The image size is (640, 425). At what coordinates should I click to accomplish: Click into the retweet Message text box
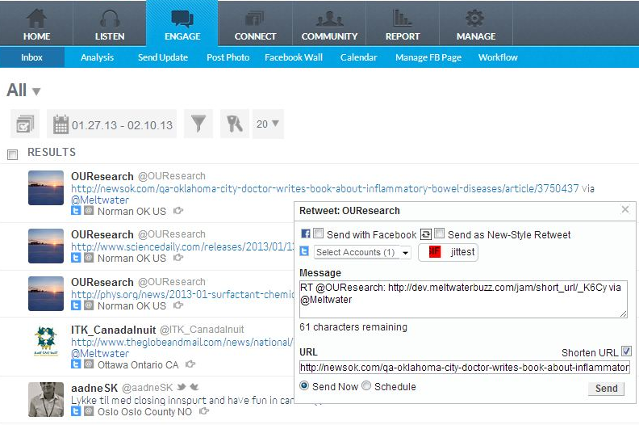463,299
